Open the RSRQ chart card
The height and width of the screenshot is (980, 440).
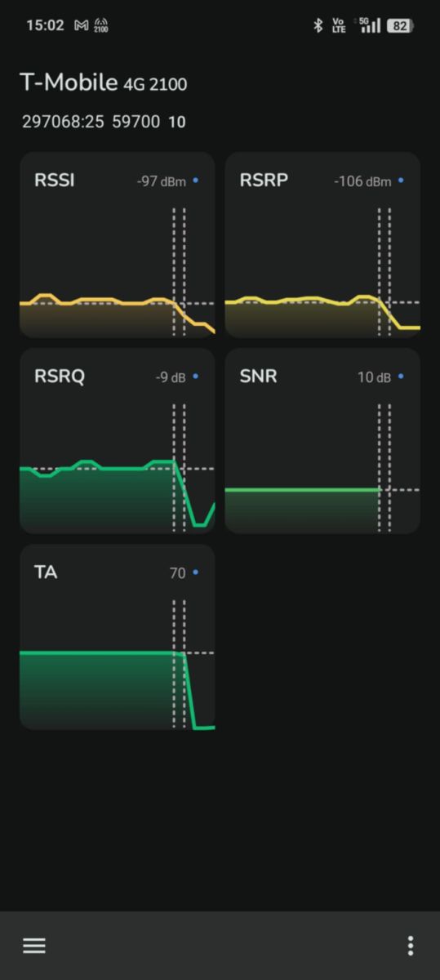(118, 441)
